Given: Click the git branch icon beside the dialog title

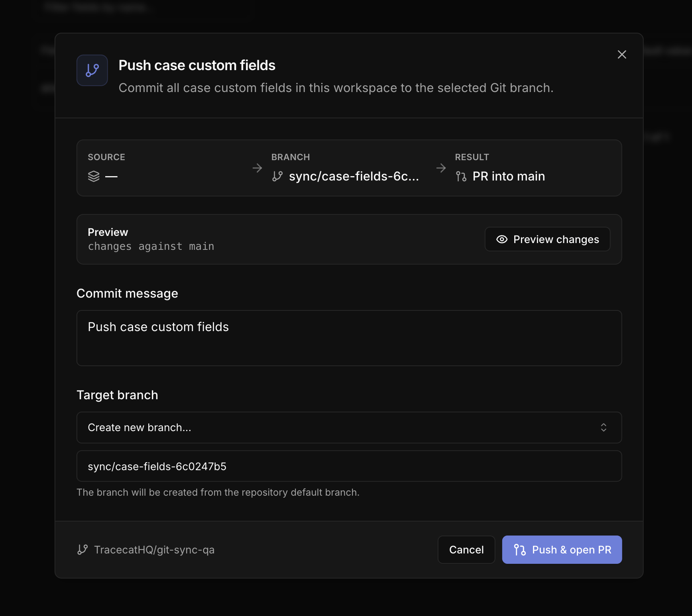Looking at the screenshot, I should [92, 70].
